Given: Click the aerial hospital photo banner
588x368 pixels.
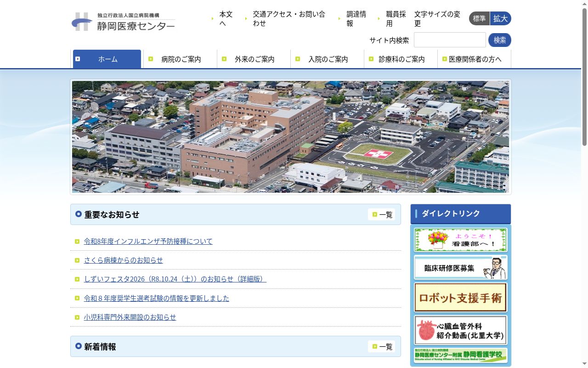Looking at the screenshot, I should click(290, 137).
